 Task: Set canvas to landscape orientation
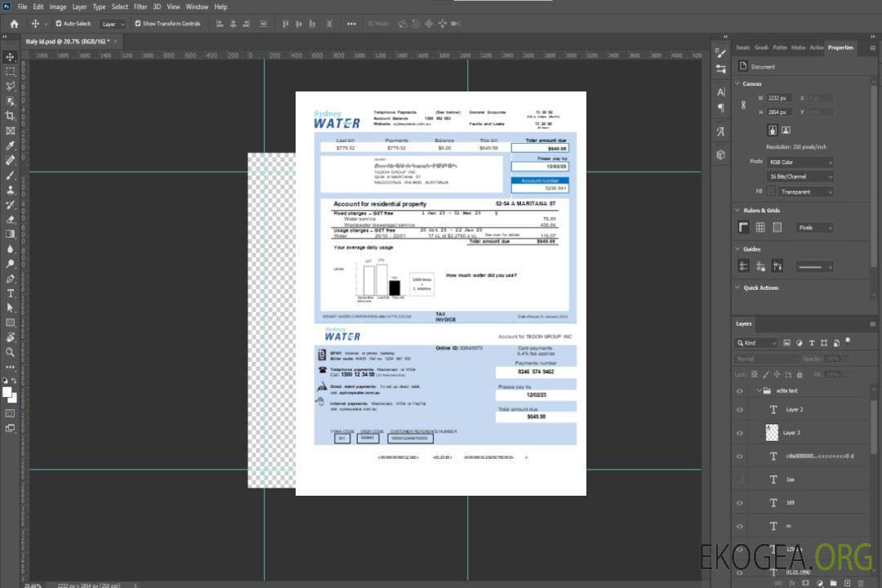(x=786, y=130)
